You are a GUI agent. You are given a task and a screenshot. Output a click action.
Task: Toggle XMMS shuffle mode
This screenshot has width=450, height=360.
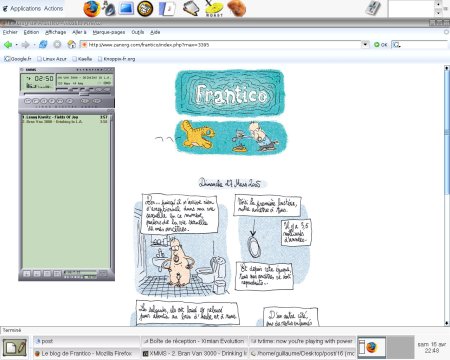pos(85,101)
